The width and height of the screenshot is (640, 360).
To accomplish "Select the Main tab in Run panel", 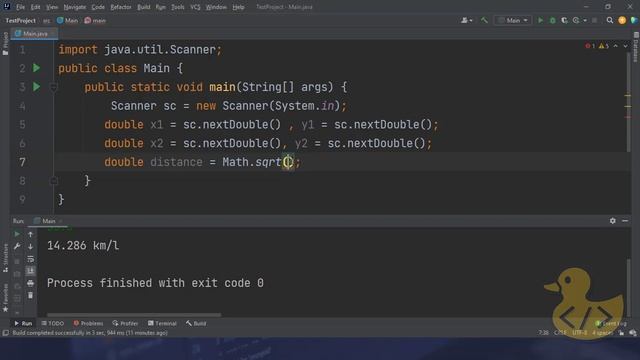I will pos(48,221).
